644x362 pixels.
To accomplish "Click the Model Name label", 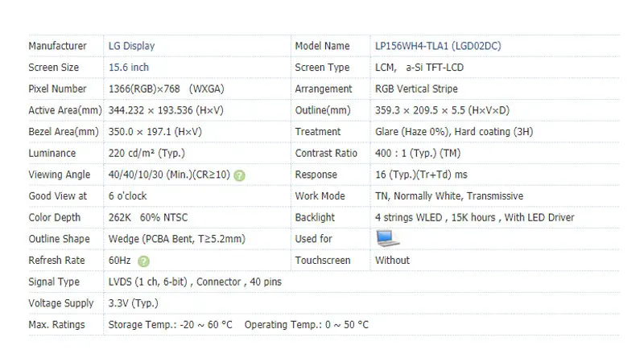I will click(322, 46).
